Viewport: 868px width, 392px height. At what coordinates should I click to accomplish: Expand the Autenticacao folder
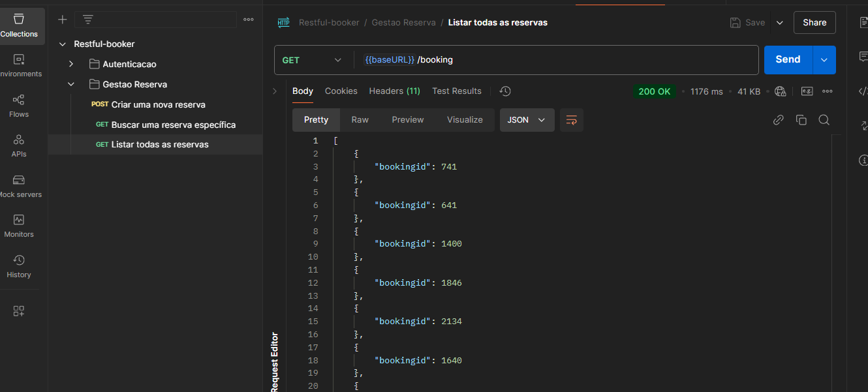pos(71,64)
